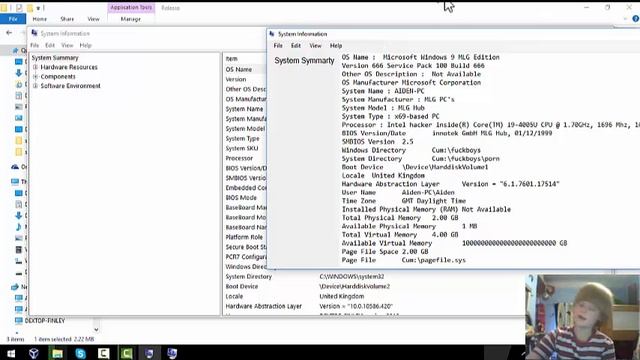
Task: Select DESKTOP-FINLEY in navigation pane
Action: point(44,321)
